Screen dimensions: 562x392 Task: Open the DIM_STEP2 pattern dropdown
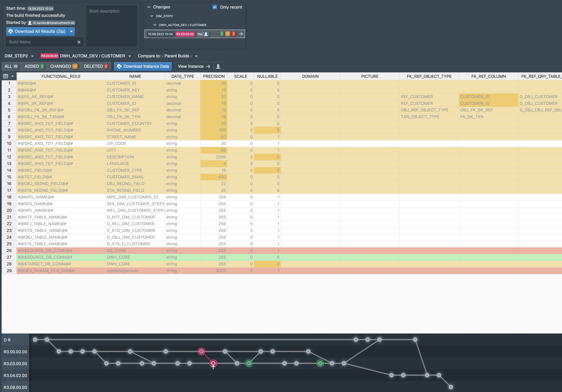pos(32,56)
